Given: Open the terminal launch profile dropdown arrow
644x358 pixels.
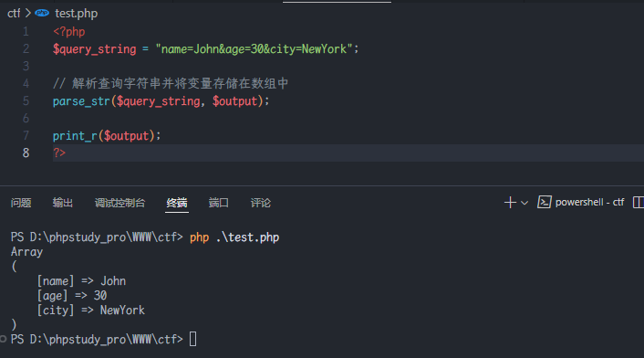Looking at the screenshot, I should (525, 203).
